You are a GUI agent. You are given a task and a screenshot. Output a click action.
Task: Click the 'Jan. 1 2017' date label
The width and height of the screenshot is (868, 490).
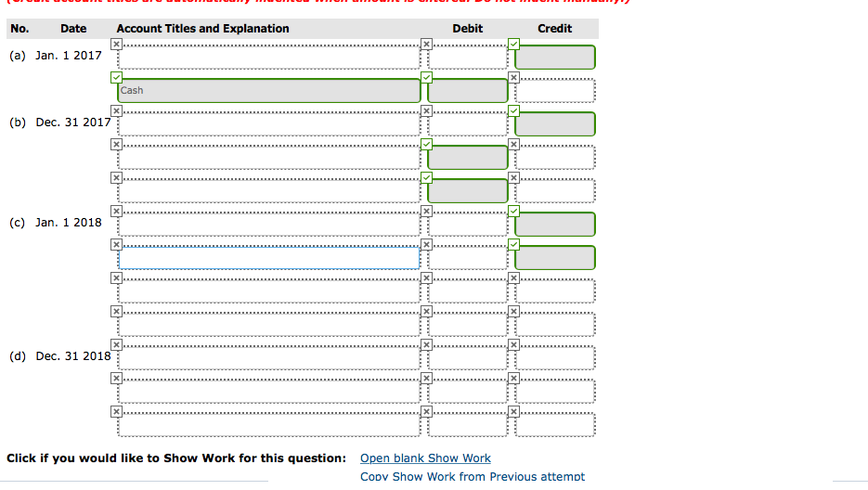[69, 56]
